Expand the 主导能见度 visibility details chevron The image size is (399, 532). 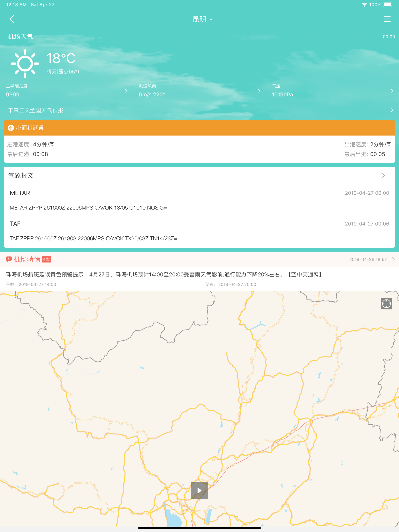126,91
